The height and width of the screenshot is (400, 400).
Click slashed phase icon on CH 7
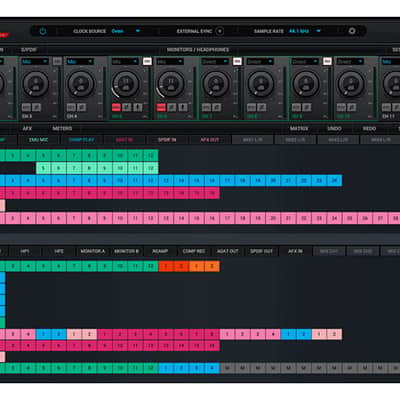point(217,107)
